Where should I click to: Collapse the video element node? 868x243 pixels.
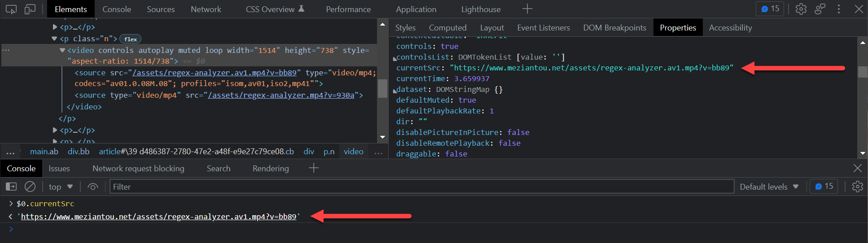(x=62, y=50)
